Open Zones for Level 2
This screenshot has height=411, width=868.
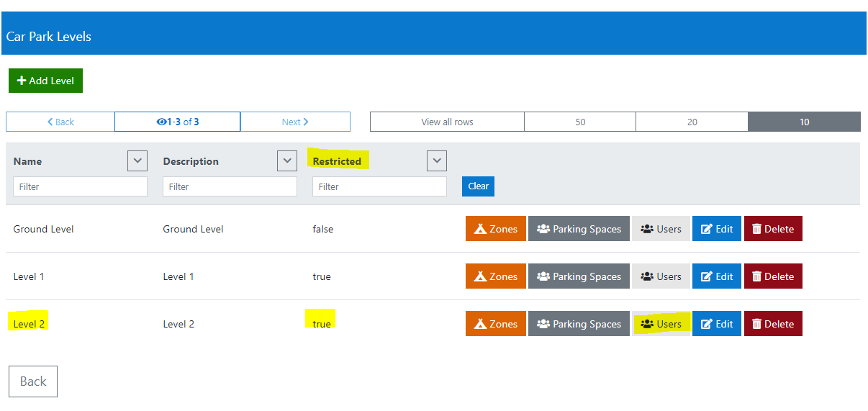tap(495, 324)
